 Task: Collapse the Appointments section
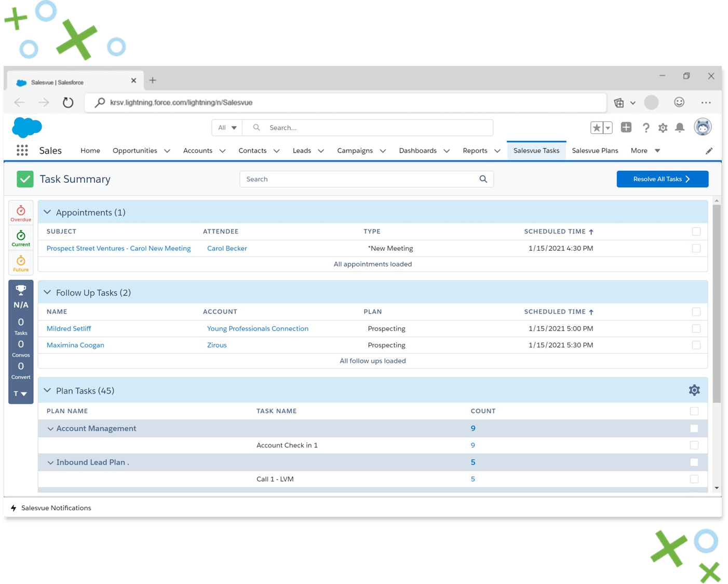point(47,212)
